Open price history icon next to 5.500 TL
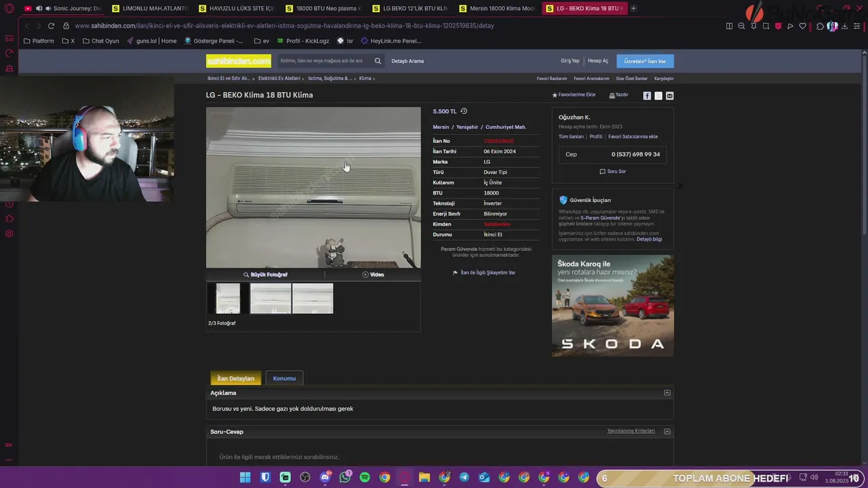 click(x=464, y=111)
